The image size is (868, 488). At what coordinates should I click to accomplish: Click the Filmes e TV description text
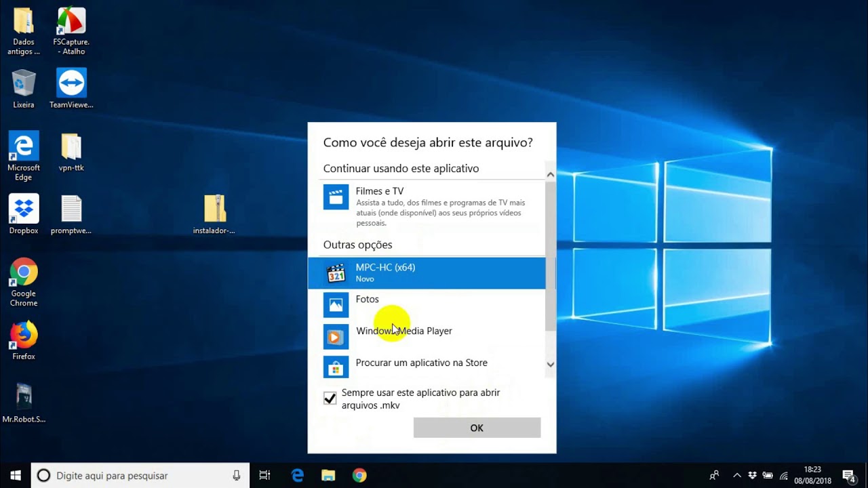click(x=440, y=213)
